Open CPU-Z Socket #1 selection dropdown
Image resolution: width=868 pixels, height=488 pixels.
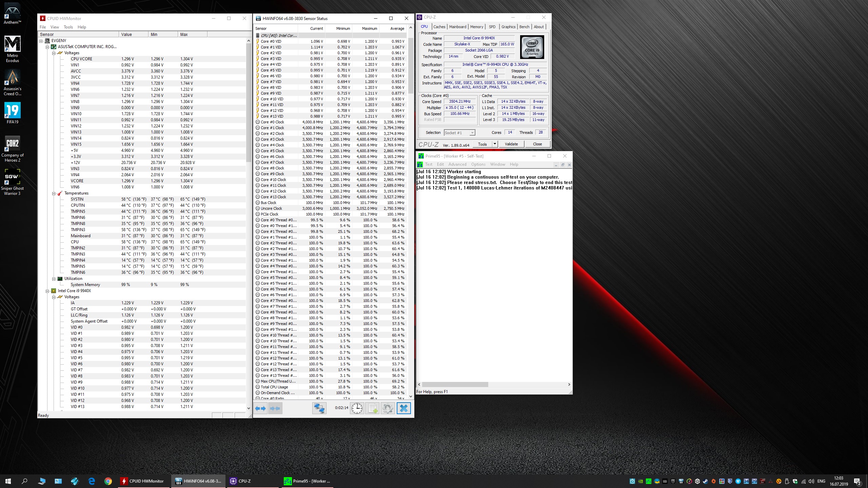(472, 133)
